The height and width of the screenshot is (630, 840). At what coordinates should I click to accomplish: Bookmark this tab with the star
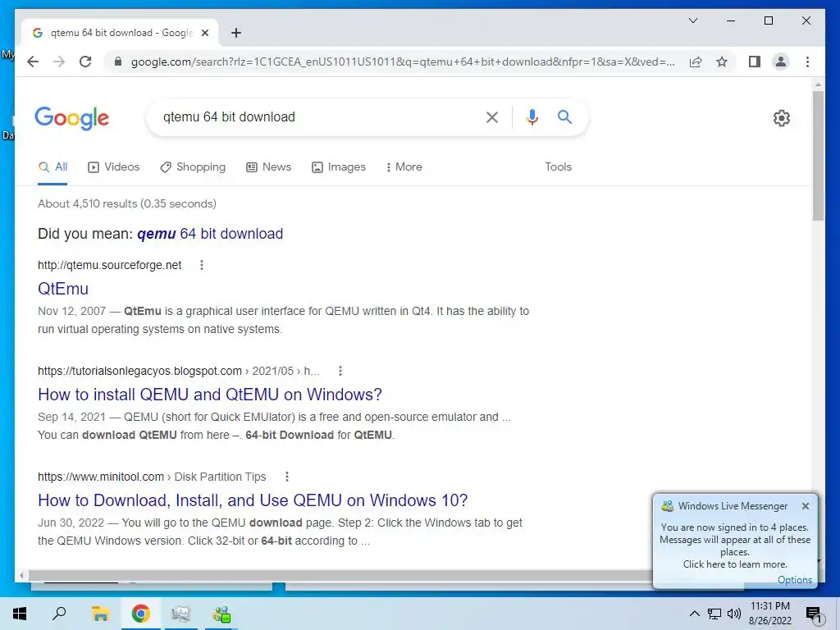pos(722,62)
